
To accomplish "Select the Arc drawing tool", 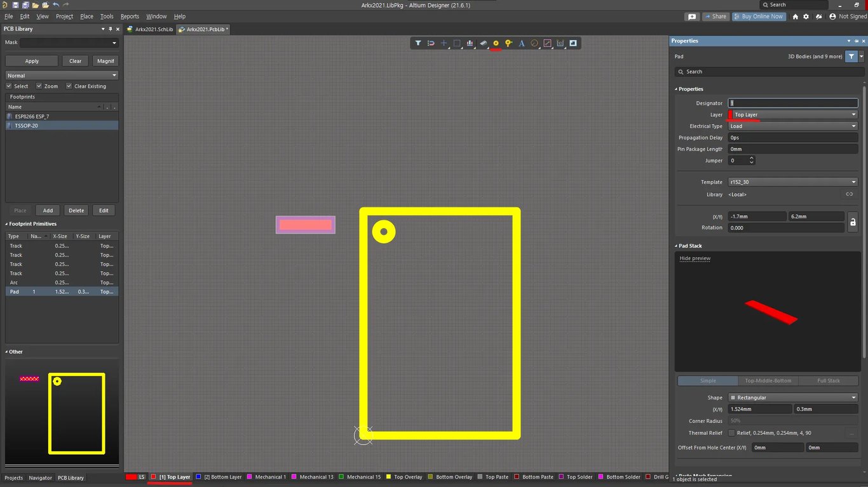I will coord(534,43).
